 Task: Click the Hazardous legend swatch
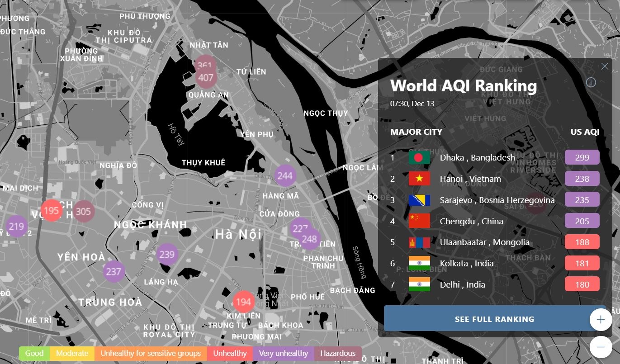(x=338, y=353)
